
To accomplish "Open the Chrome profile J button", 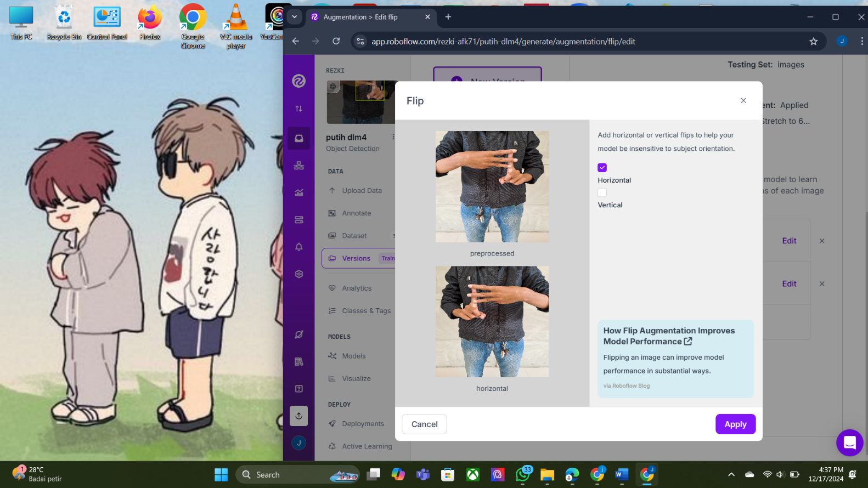I will 842,41.
